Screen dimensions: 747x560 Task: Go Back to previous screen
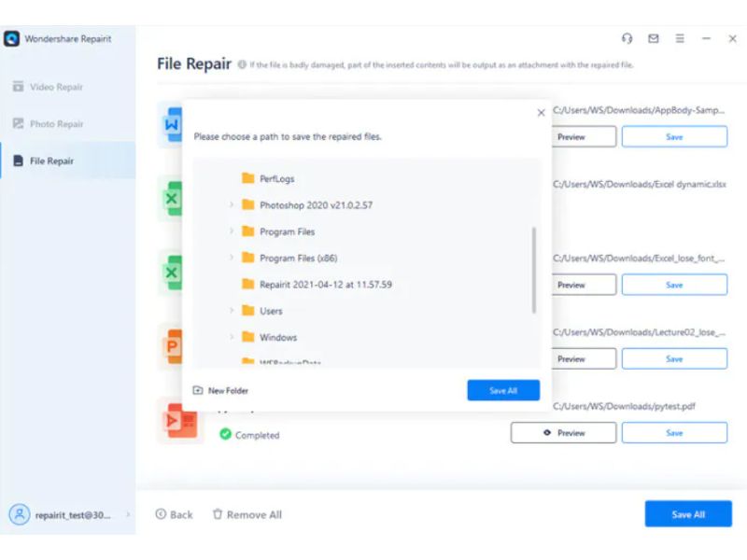pos(175,515)
